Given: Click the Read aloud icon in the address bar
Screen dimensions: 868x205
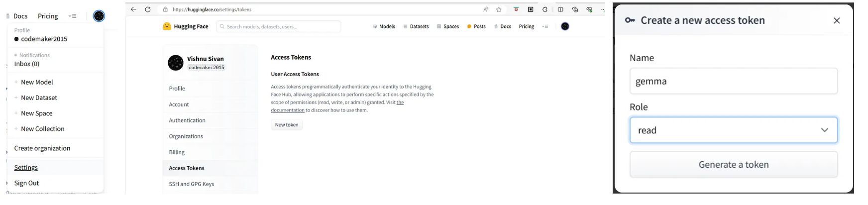Looking at the screenshot, I should [486, 9].
